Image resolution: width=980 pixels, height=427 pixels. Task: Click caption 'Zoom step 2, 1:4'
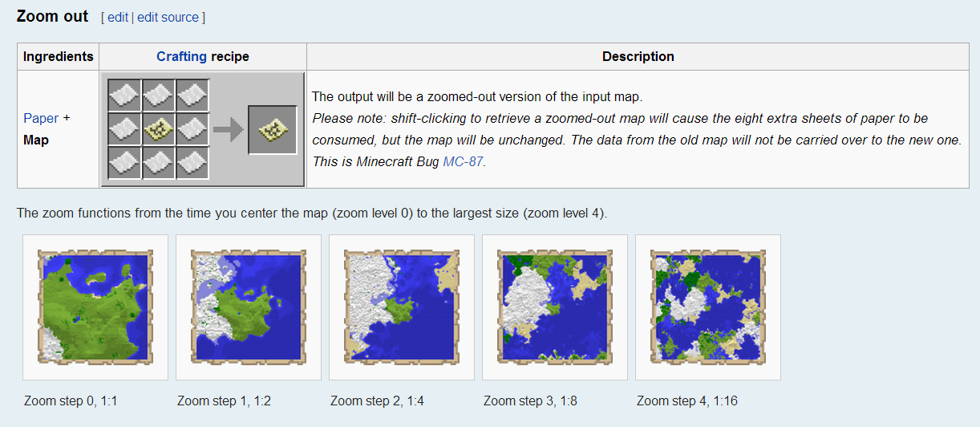377,401
